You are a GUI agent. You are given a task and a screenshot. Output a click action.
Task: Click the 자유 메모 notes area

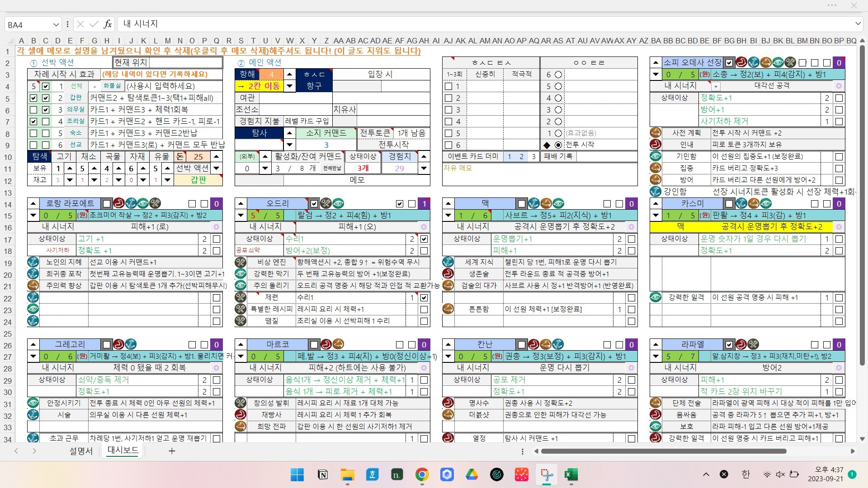(x=540, y=174)
